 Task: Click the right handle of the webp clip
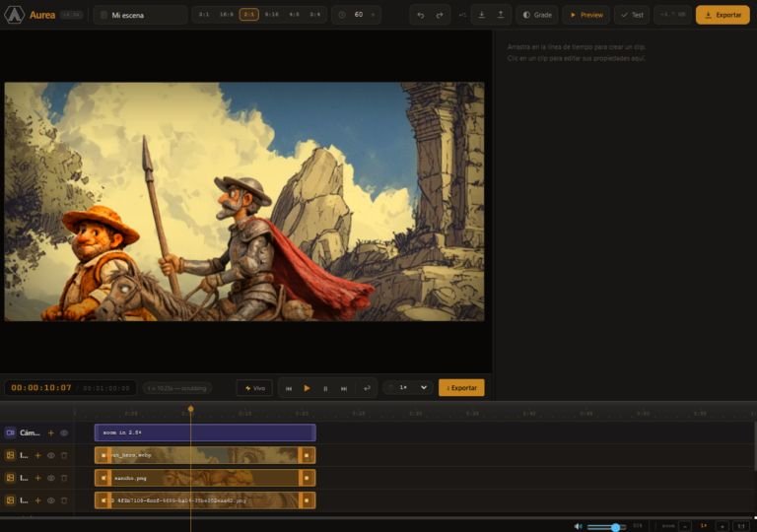pos(307,455)
